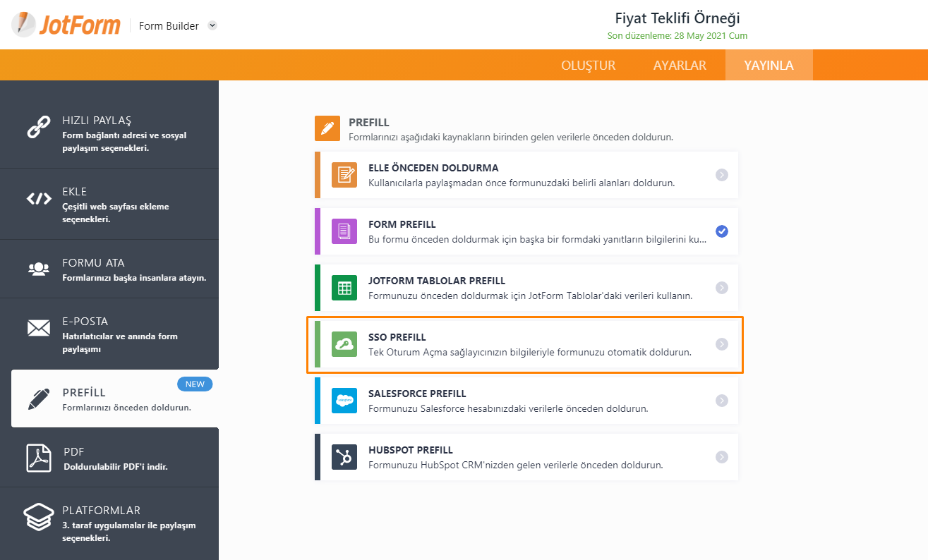928x560 pixels.
Task: Open the E-Posta envelope icon
Action: (38, 328)
